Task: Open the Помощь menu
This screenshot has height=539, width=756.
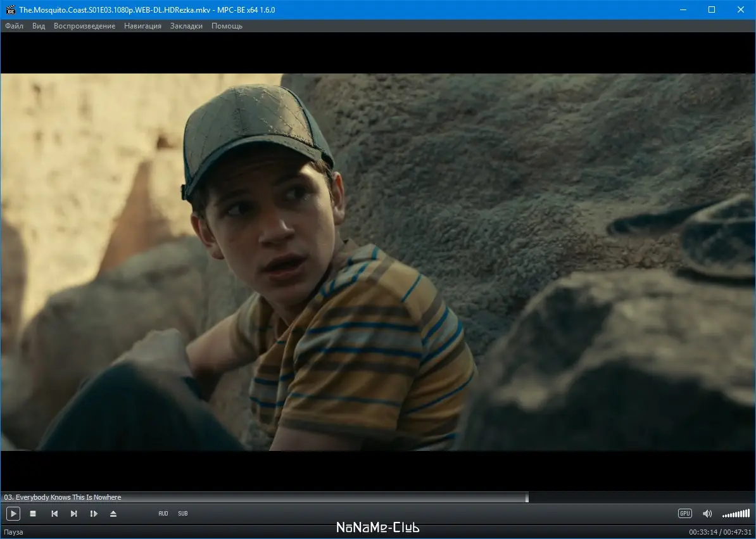Action: [227, 26]
